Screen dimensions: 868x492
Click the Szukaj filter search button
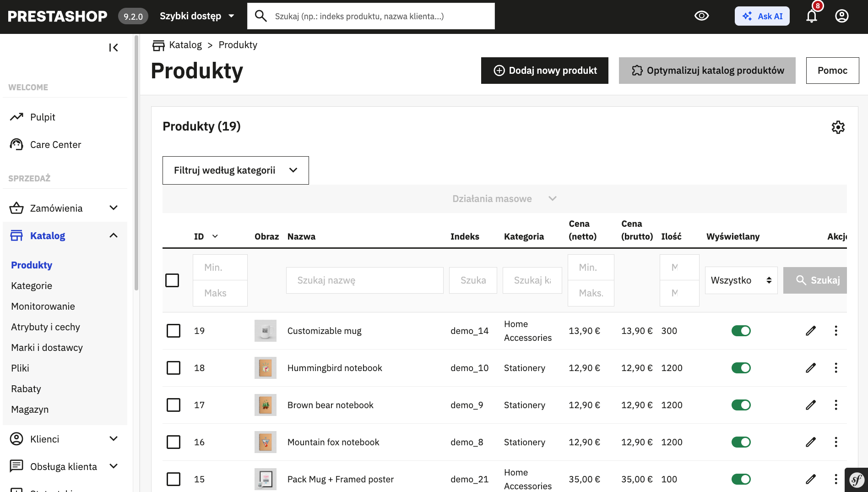pos(815,280)
